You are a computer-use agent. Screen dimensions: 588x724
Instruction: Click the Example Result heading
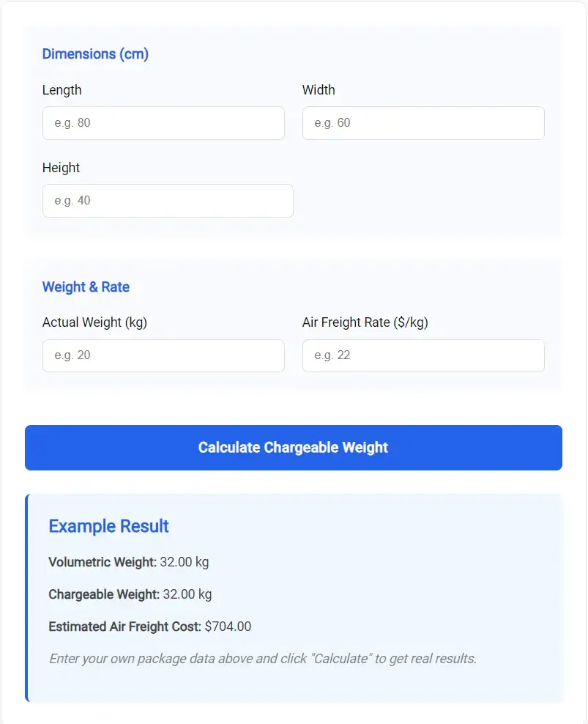point(108,526)
